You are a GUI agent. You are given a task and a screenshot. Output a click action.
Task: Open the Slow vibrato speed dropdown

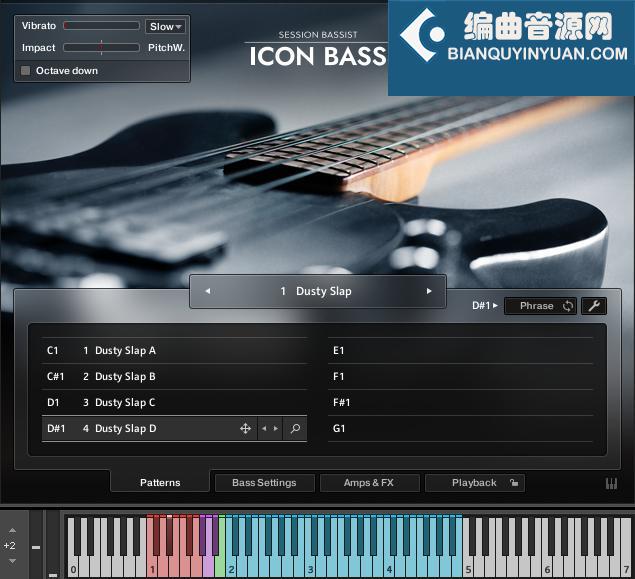coord(165,26)
